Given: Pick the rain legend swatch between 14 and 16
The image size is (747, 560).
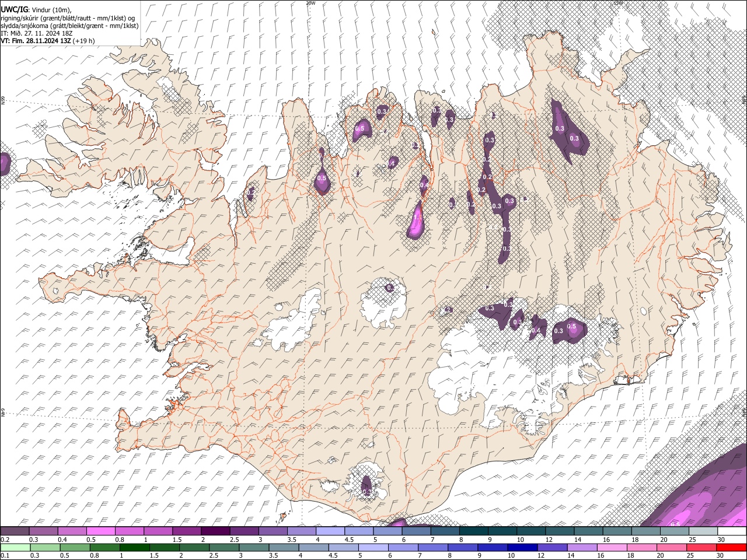Looking at the screenshot, I should click(x=582, y=548).
